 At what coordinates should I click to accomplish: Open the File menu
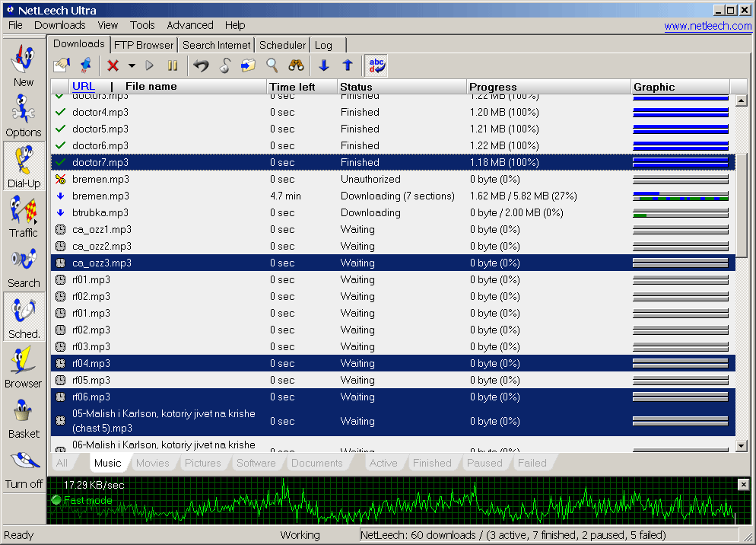(15, 25)
